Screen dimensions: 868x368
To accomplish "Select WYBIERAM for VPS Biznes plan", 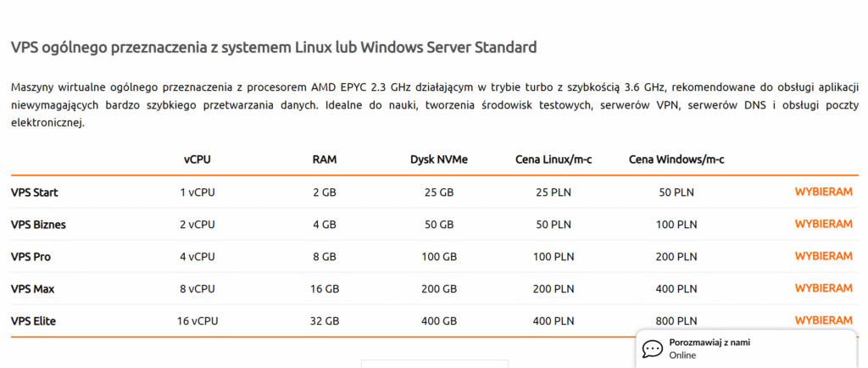I will pos(823,224).
